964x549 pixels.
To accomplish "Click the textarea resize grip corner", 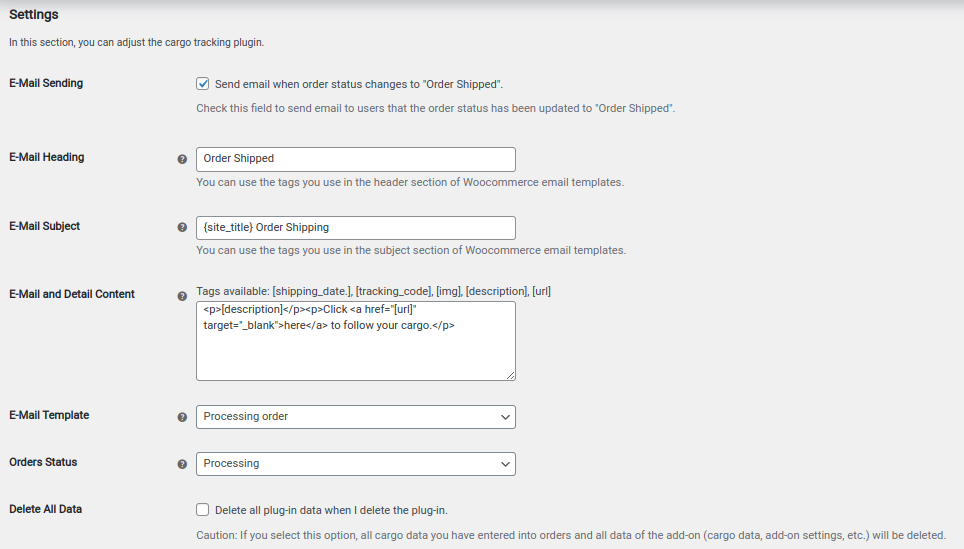I will tap(510, 375).
